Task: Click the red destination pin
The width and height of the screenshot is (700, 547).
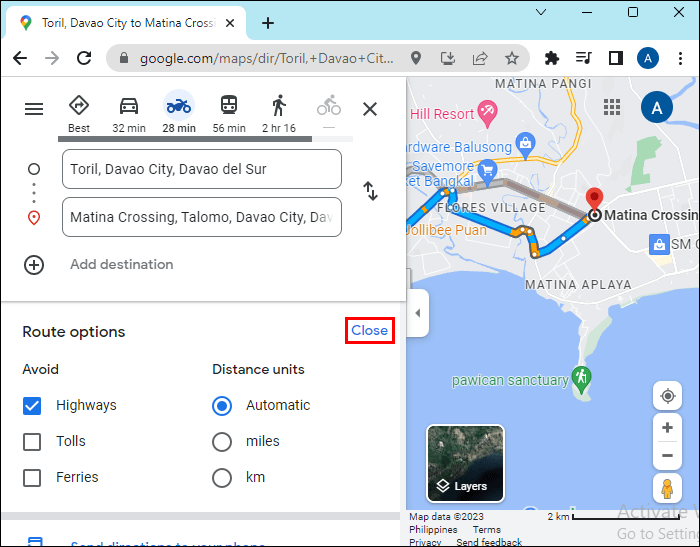Action: point(594,200)
